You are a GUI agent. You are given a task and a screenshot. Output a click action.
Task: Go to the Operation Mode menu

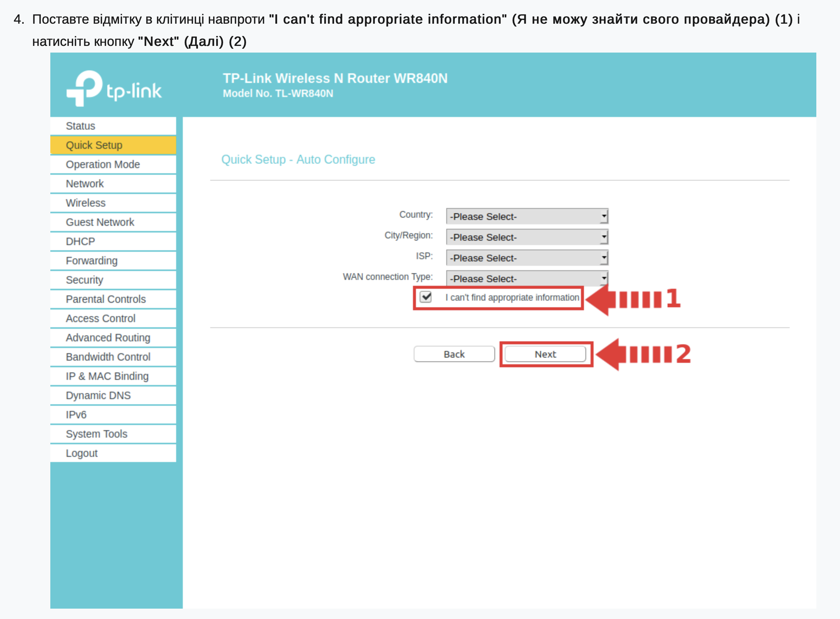(x=103, y=164)
